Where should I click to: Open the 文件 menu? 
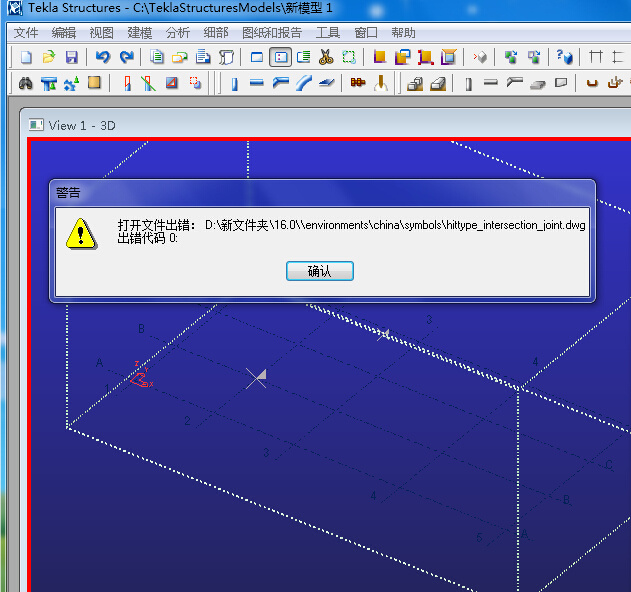point(26,32)
